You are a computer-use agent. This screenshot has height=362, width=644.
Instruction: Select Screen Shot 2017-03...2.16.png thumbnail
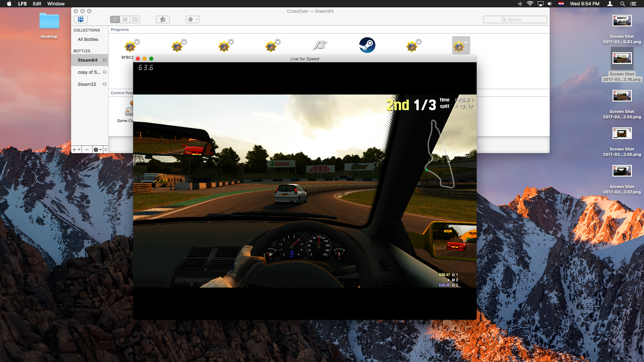[x=622, y=58]
